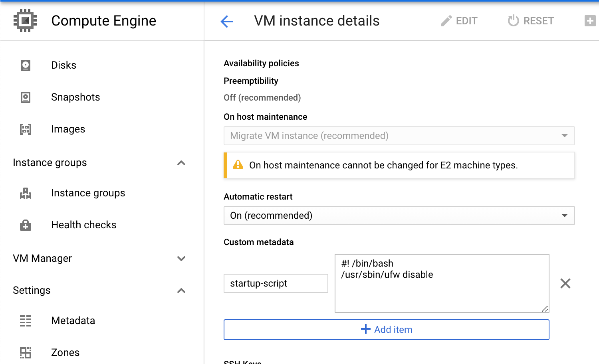The height and width of the screenshot is (364, 599).
Task: Remove the startup-script metadata entry
Action: pyautogui.click(x=565, y=283)
